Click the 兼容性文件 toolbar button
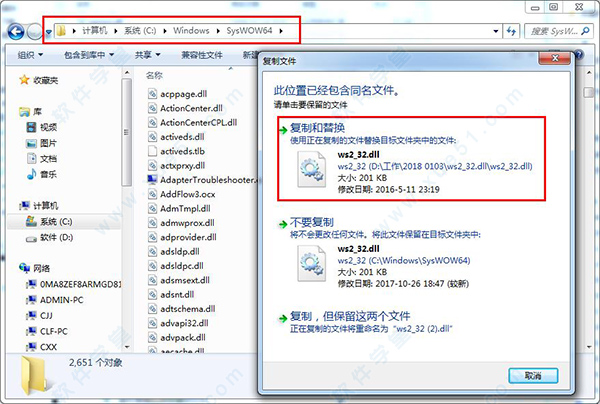This screenshot has height=404, width=600. [202, 55]
